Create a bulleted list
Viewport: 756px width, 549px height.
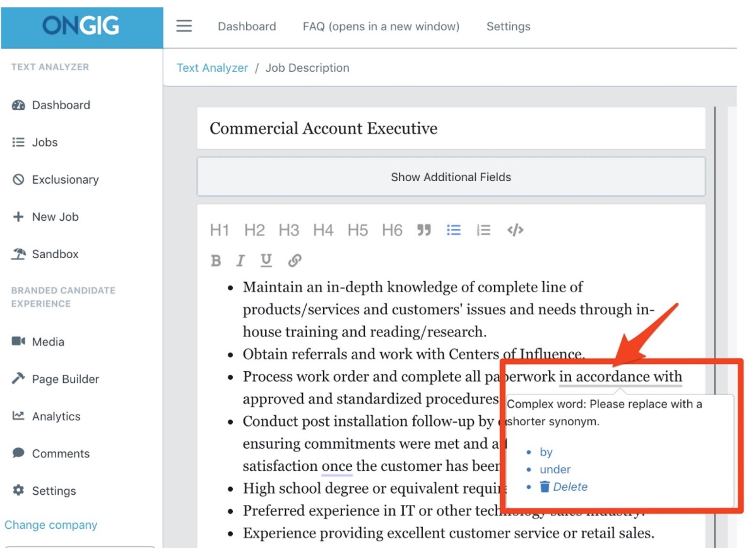click(453, 230)
